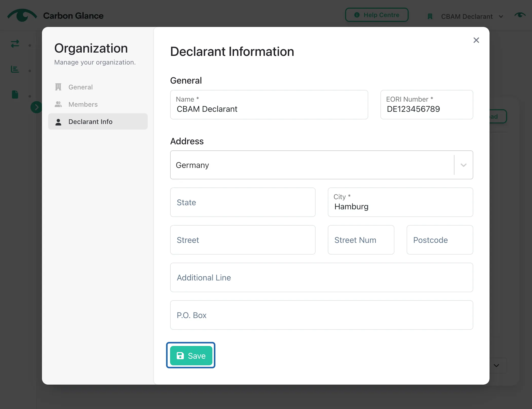The image size is (532, 409).
Task: Open the Members section
Action: pos(98,104)
